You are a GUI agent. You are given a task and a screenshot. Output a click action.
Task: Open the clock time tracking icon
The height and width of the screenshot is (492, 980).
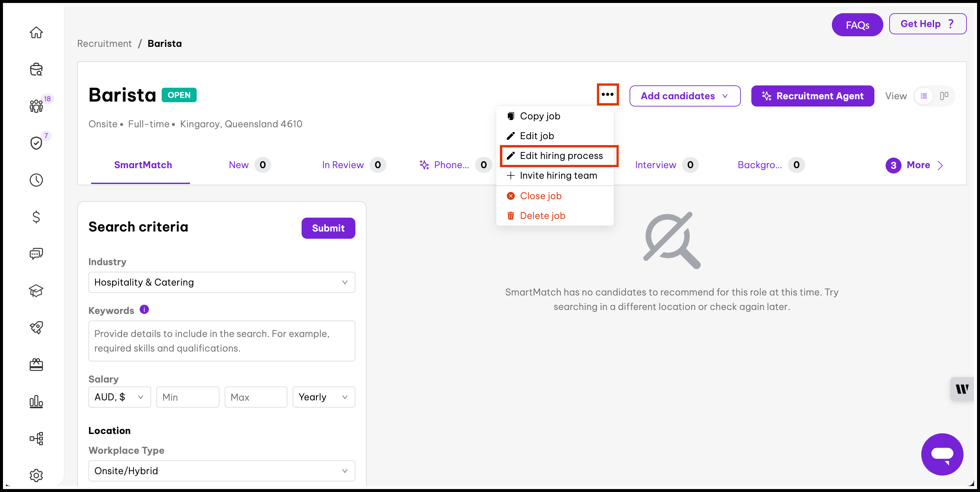pyautogui.click(x=36, y=180)
